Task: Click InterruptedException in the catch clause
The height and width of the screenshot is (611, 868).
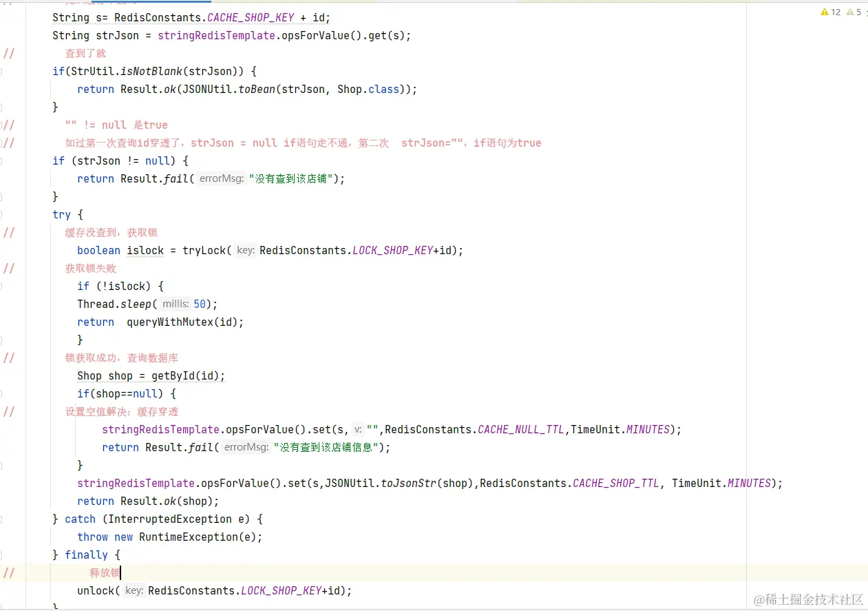Action: (170, 519)
